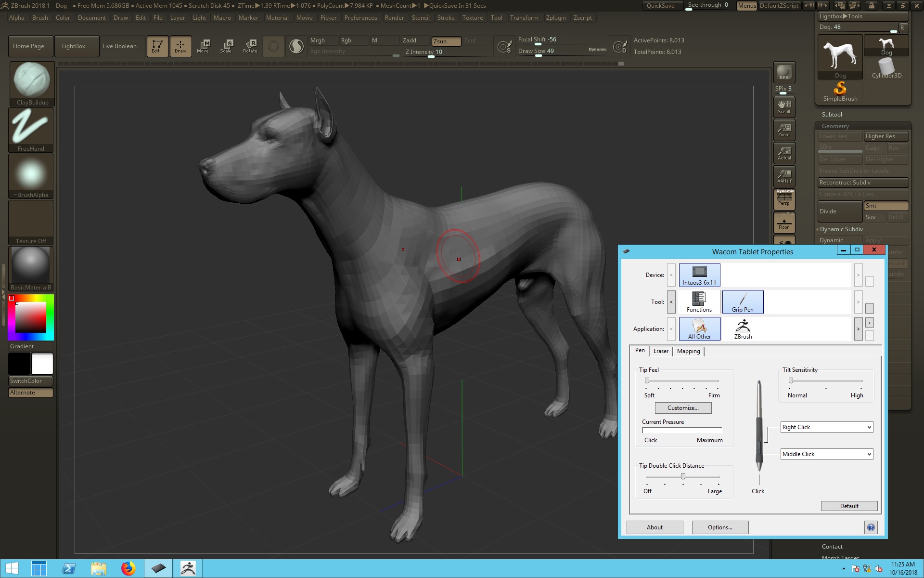Screen dimensions: 924x578
Task: Select Functions tool in Wacom dialog
Action: [699, 302]
